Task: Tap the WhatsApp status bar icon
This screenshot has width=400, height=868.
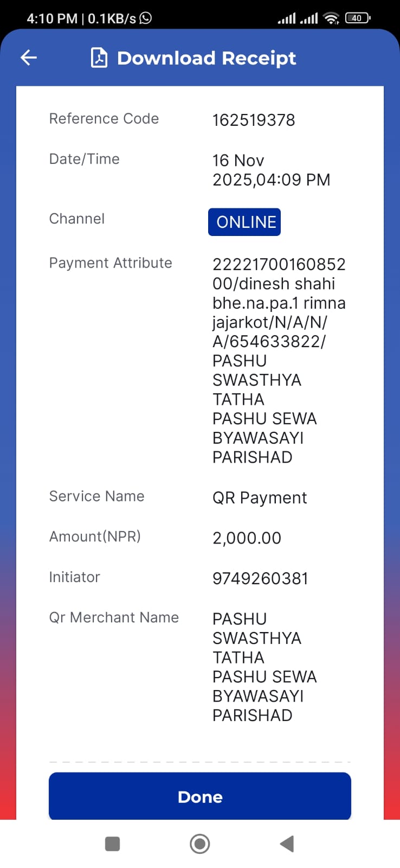Action: point(146,18)
